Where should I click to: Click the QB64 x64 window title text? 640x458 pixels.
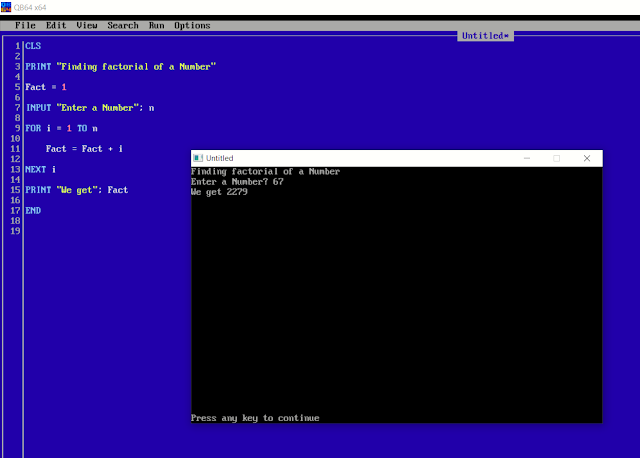30,7
